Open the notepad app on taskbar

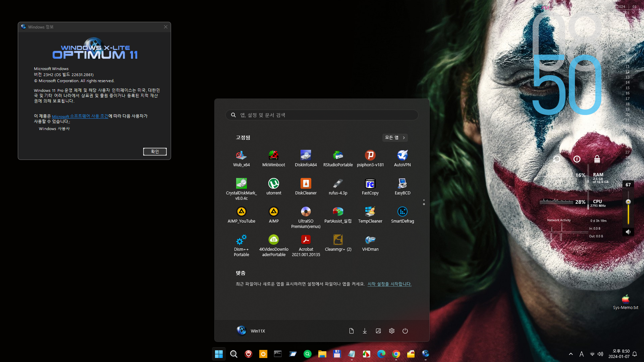[352, 354]
